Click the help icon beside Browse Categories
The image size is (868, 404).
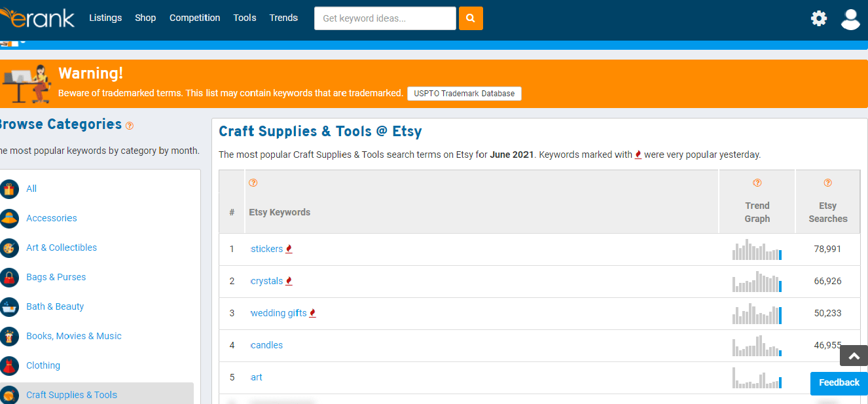point(130,126)
